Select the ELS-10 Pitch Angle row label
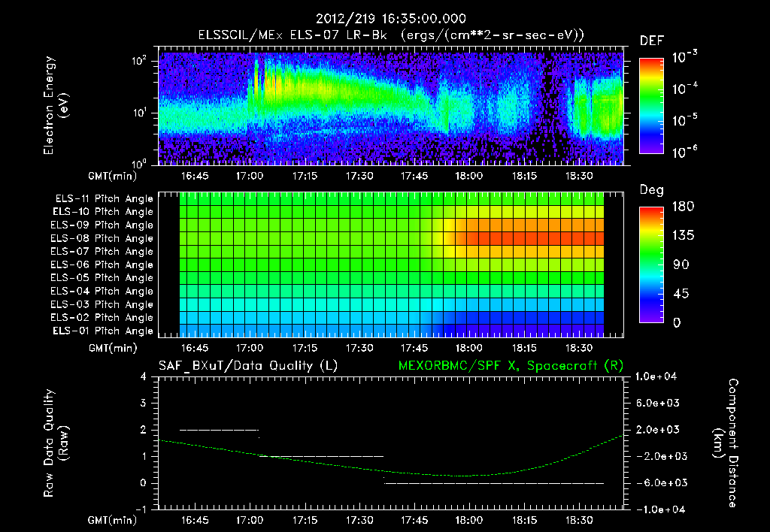Image resolution: width=770 pixels, height=532 pixels. tap(103, 212)
